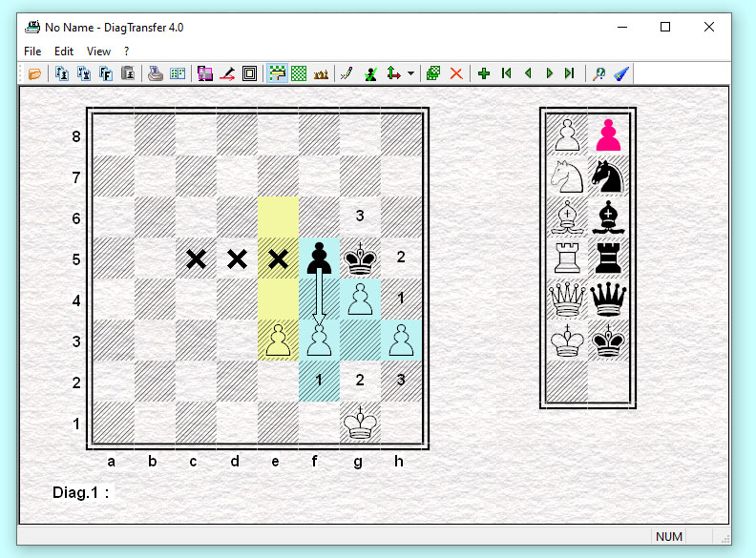Select the pink pawn in piece palette

point(608,135)
